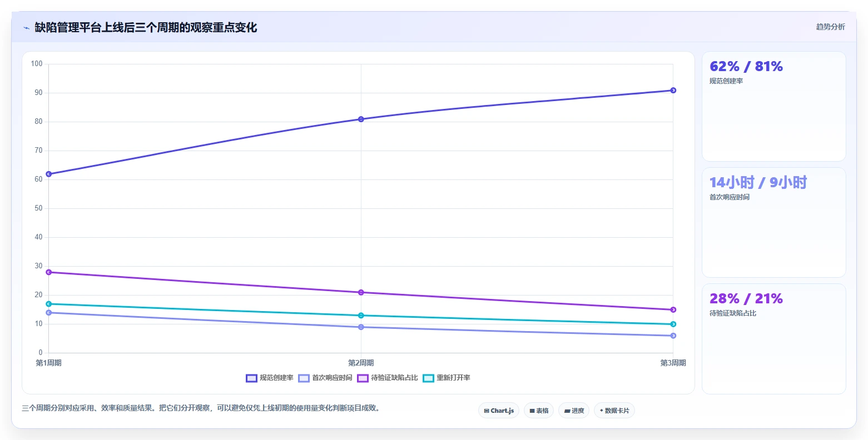Click the 第2周期 x-axis label
This screenshot has height=440, width=868.
361,363
